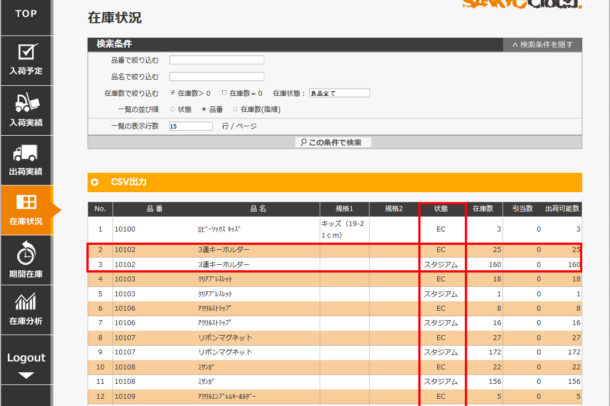
Task: Open the 期間在庫 clock icon
Action: 27,253
